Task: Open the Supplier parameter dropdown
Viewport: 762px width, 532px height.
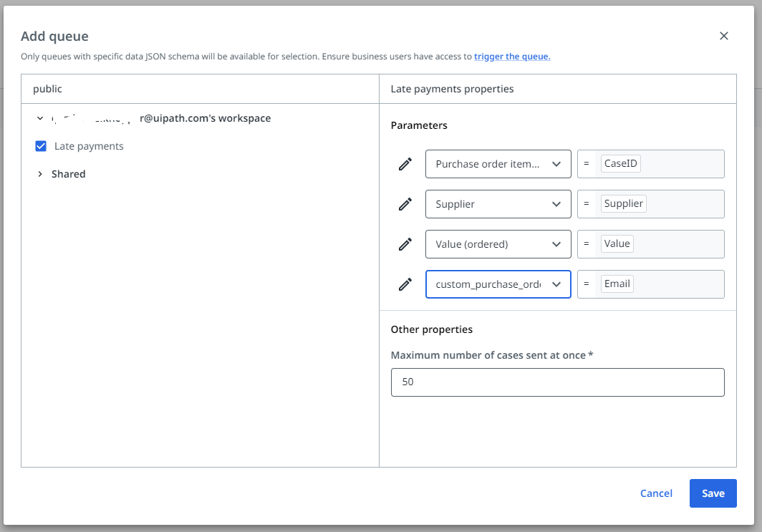Action: tap(498, 204)
